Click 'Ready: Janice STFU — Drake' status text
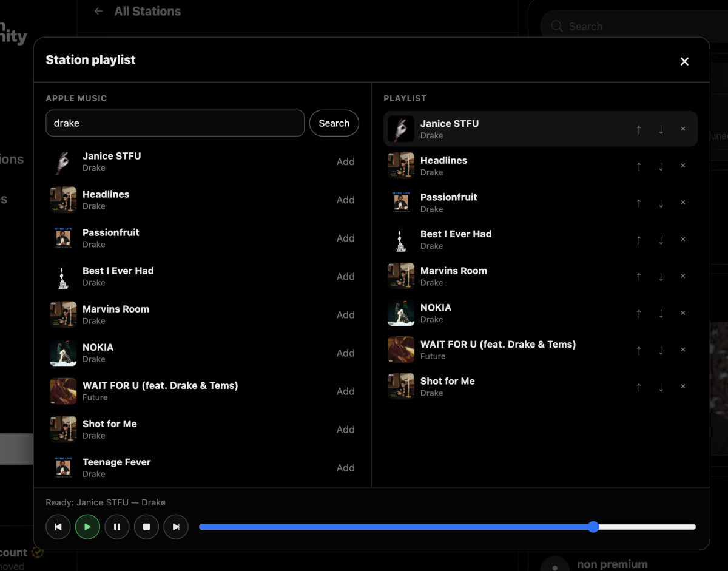 coord(106,502)
